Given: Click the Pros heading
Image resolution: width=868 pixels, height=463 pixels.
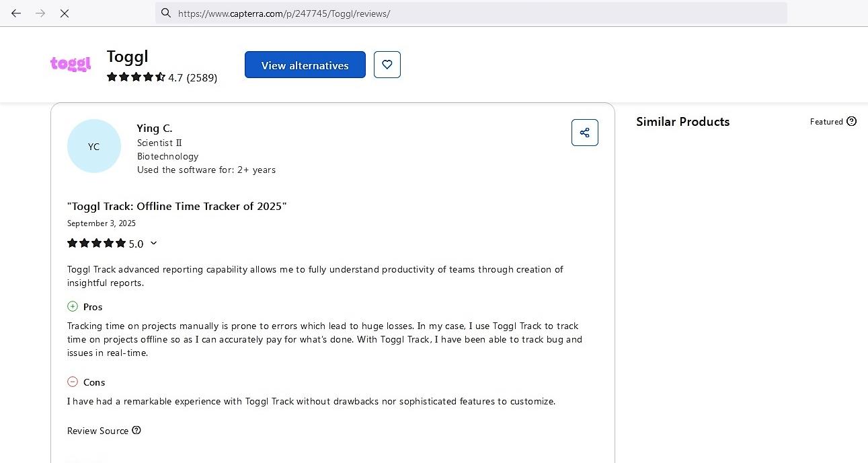Looking at the screenshot, I should (x=93, y=307).
